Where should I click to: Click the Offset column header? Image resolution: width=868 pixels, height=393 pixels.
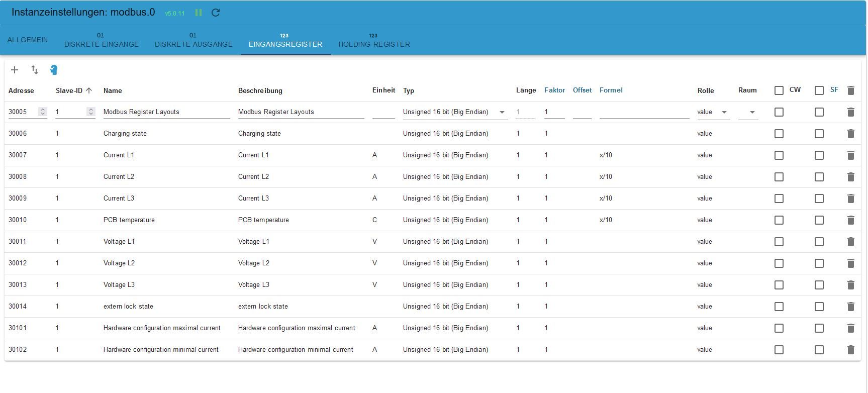coord(582,90)
